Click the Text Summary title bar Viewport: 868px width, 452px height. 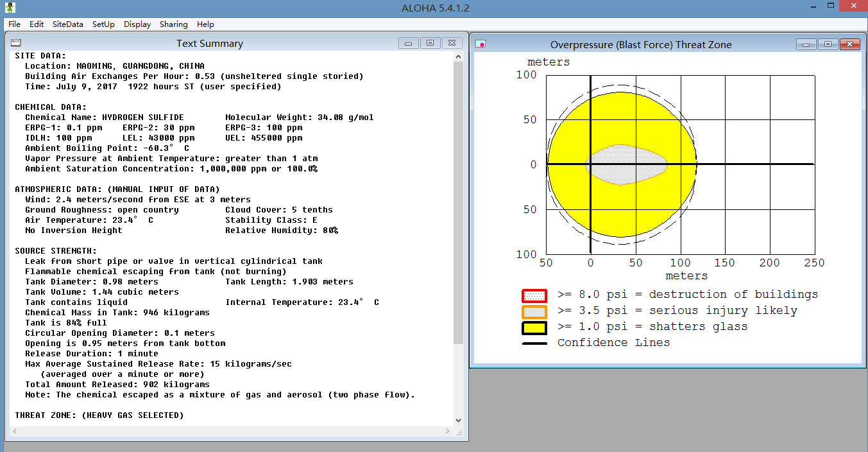[x=210, y=44]
